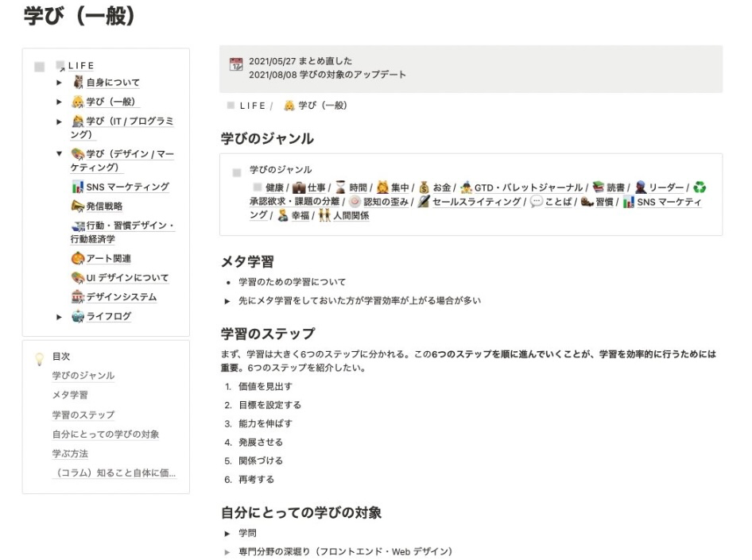The width and height of the screenshot is (752, 560).
Task: Click the briefcase icon before 仕事
Action: point(299,187)
